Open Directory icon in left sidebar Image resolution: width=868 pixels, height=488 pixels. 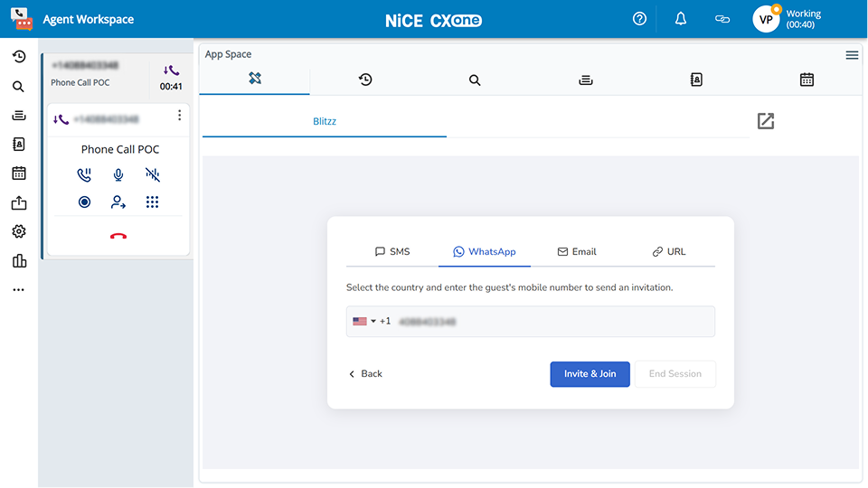(19, 145)
